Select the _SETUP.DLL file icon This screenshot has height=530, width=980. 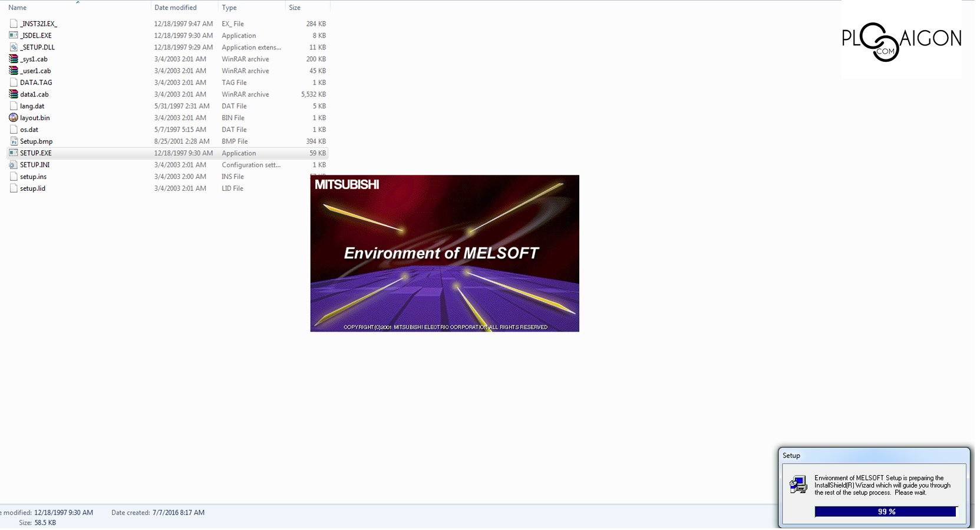[x=14, y=47]
